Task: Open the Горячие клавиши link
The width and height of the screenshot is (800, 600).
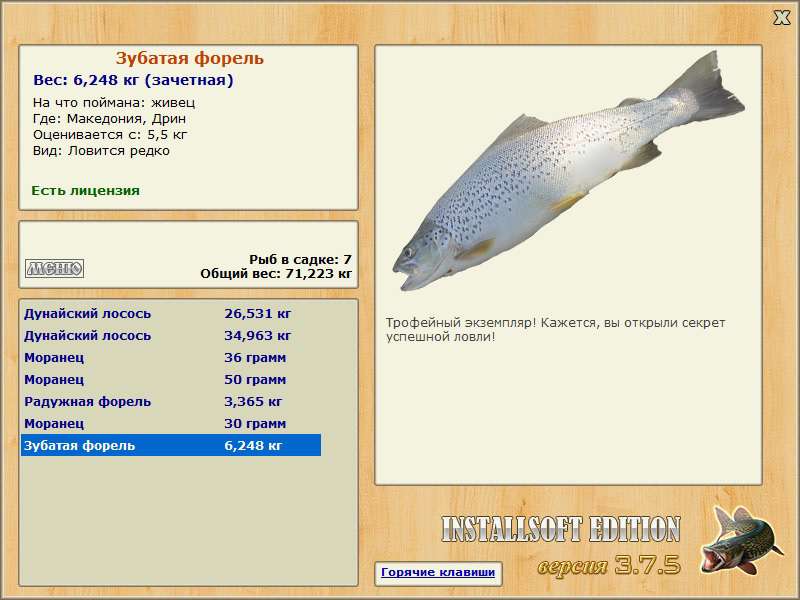Action: (438, 572)
